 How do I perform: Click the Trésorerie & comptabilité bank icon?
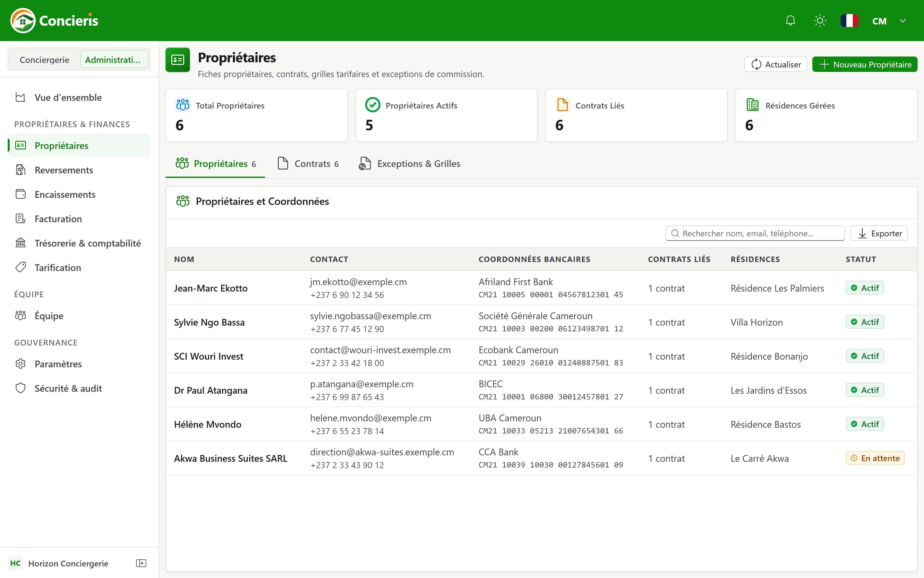click(21, 243)
